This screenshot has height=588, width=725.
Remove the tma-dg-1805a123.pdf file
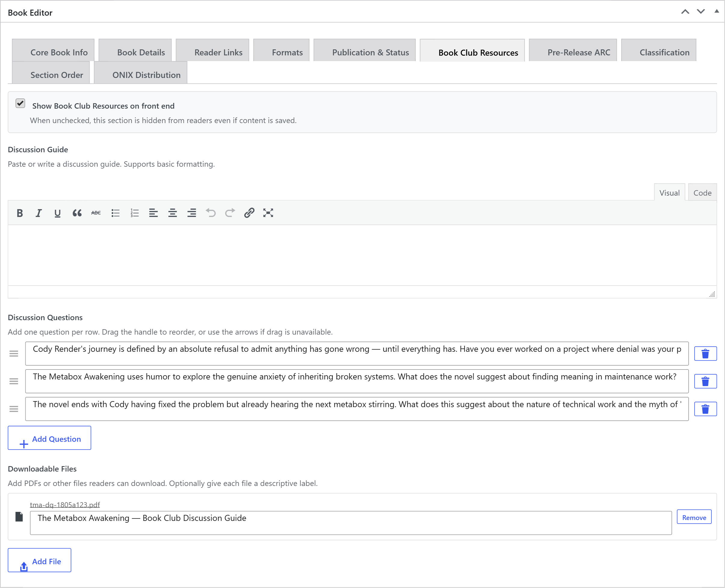[694, 517]
